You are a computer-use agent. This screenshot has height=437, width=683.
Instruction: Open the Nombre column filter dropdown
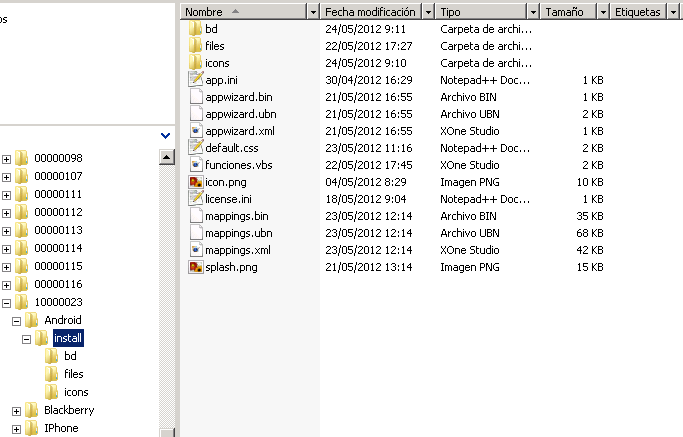[313, 12]
